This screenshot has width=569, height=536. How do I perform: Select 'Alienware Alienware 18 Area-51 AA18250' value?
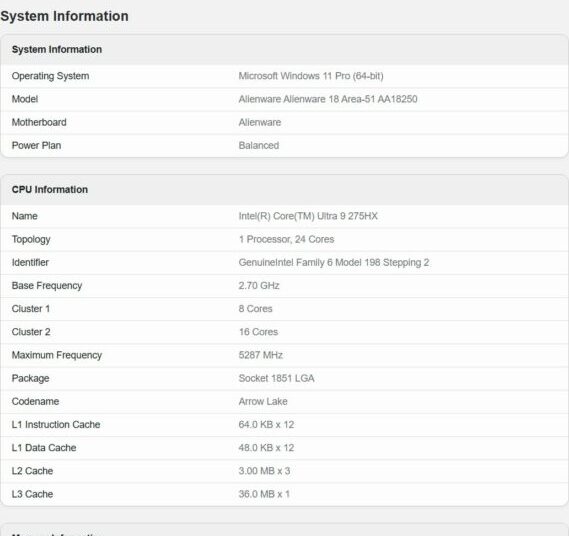328,99
